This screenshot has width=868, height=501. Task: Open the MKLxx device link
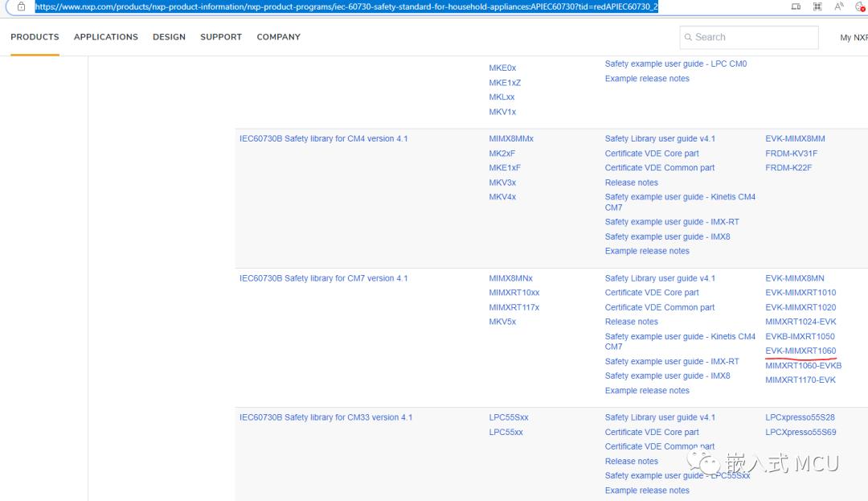pyautogui.click(x=502, y=97)
